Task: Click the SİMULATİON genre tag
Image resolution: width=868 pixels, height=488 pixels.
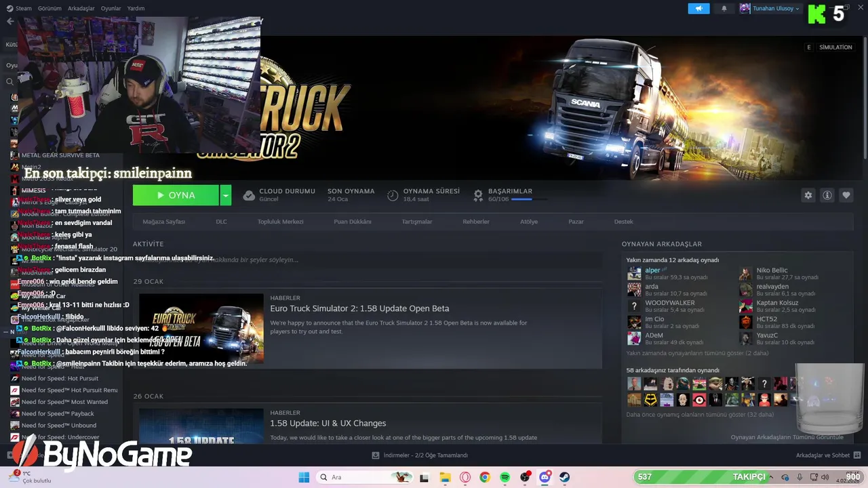Action: [x=835, y=47]
